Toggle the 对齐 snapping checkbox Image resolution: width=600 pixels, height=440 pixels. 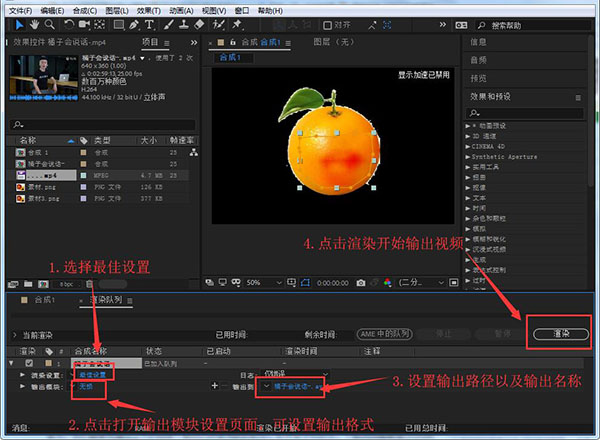328,25
